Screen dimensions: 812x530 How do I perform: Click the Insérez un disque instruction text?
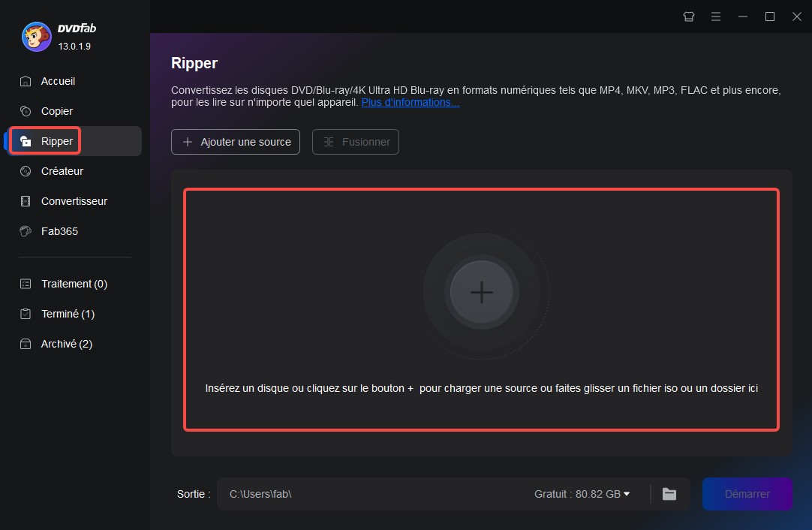click(x=482, y=389)
